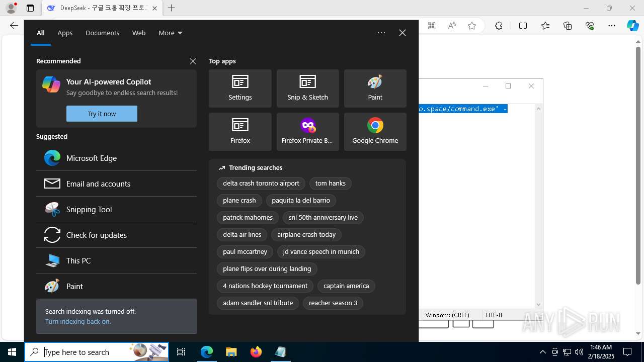This screenshot has height=362, width=644.
Task: Search adam sandler snl tribute
Action: click(258, 303)
